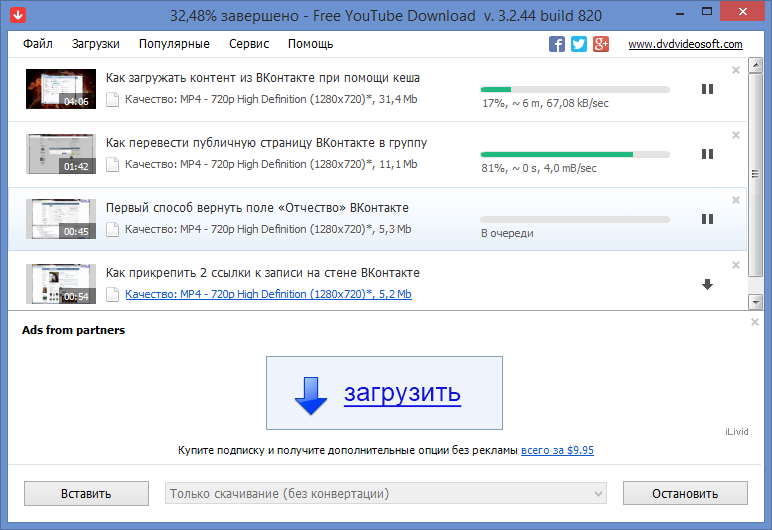Open the Facebook icon link
Viewport: 772px width, 530px height.
557,44
